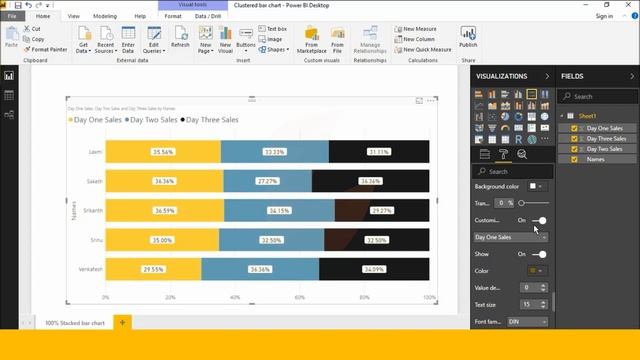Select the Stacked bar chart visual
Screen dimensions: 640x360
479,94
